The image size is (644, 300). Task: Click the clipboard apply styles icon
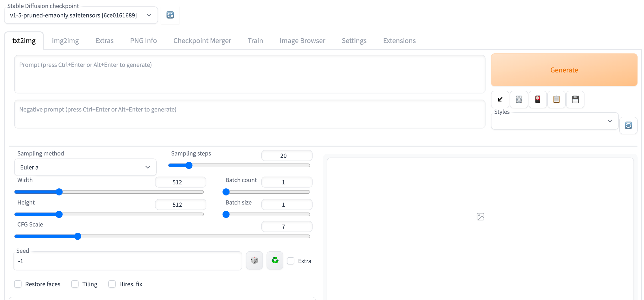point(556,99)
